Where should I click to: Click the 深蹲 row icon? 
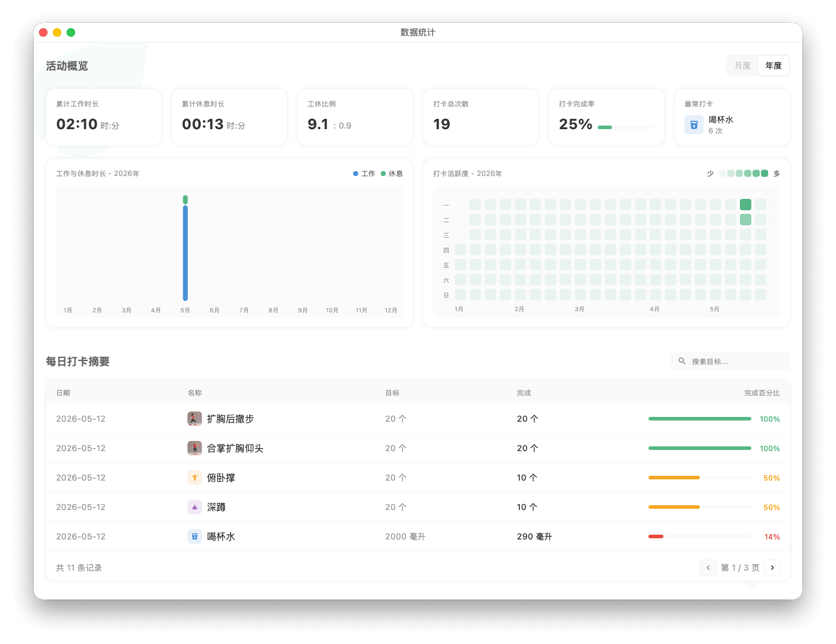[195, 507]
